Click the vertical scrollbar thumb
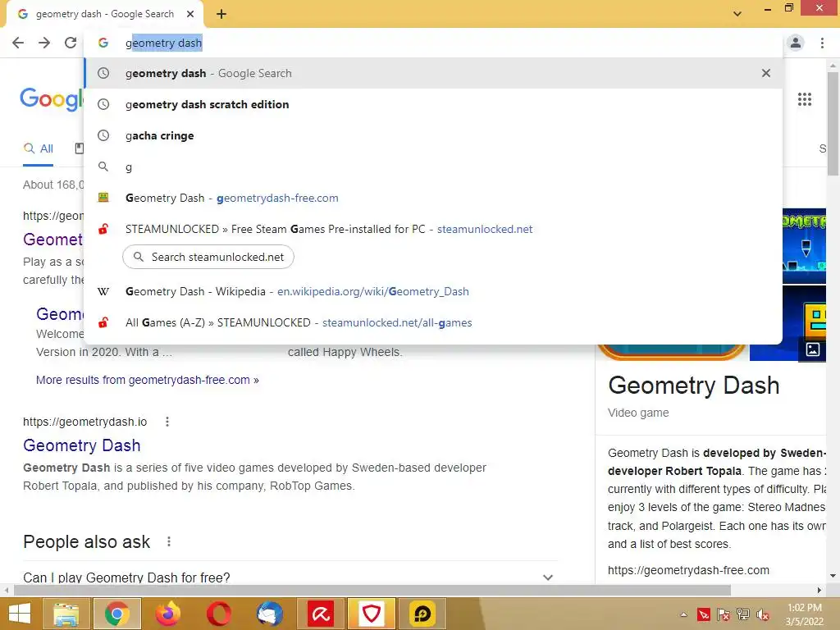The image size is (840, 630). (833, 123)
